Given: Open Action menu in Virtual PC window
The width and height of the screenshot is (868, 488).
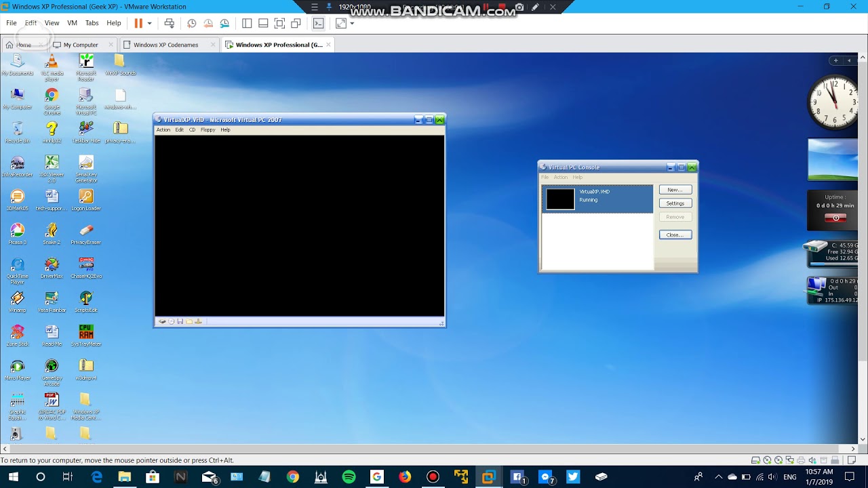Looking at the screenshot, I should pos(163,129).
